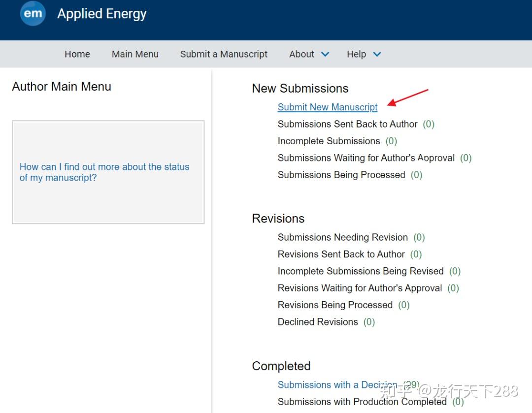The image size is (532, 413).
Task: Open the About menu item
Action: point(301,54)
